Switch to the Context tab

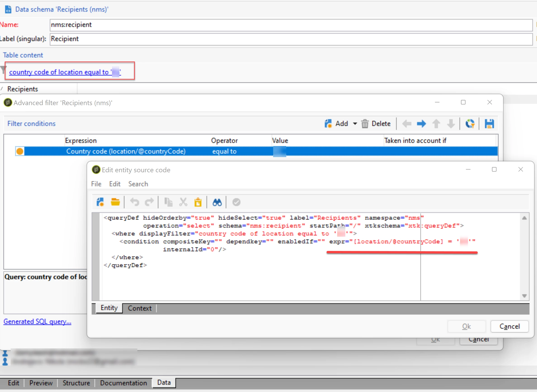139,308
